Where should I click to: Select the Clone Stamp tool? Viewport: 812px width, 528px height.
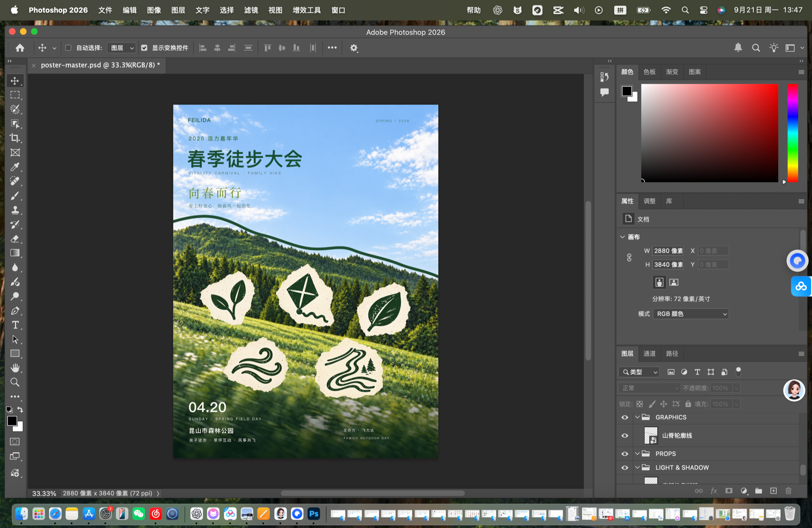pyautogui.click(x=15, y=210)
